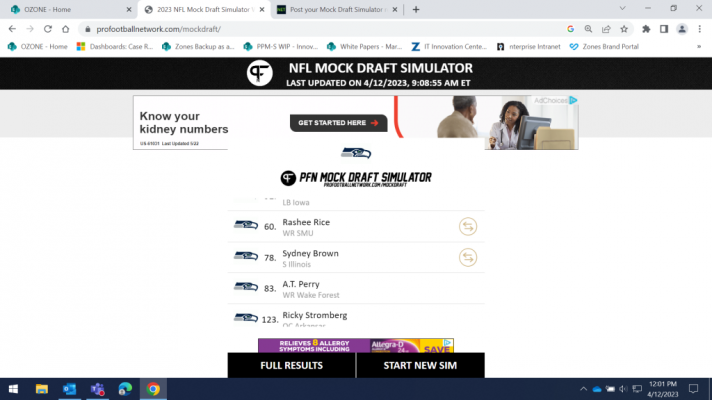The height and width of the screenshot is (400, 712).
Task: Click the Allegra-D allergy banner ad
Action: click(356, 346)
